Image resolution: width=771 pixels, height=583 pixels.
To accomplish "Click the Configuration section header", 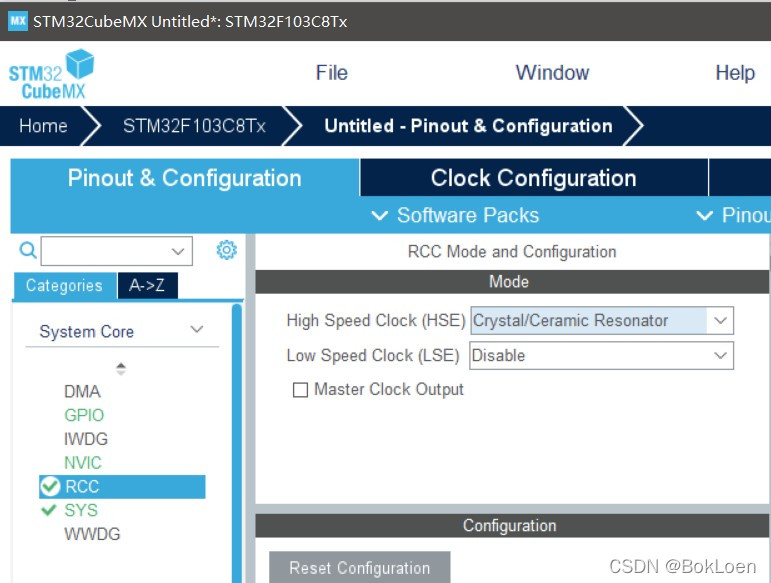I will (x=511, y=525).
